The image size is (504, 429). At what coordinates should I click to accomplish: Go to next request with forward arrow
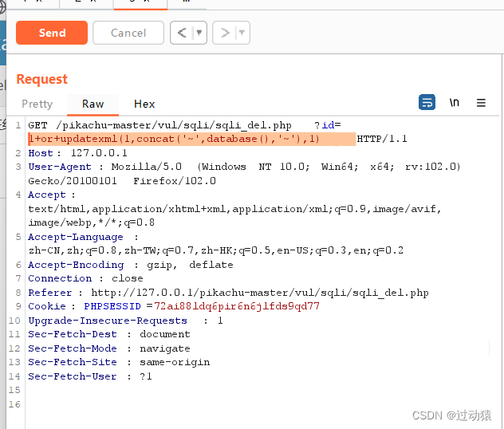tap(225, 33)
